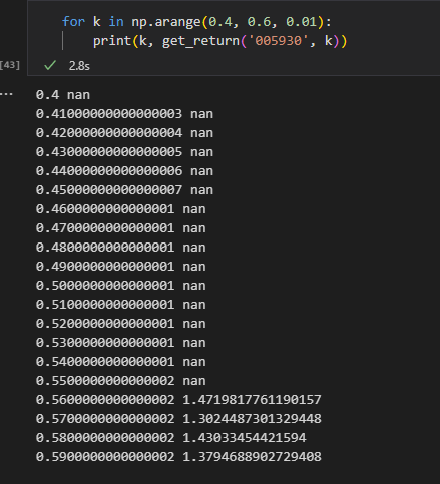Click the output value 1.4719817761190157
Image resolution: width=440 pixels, height=484 pixels.
[252, 400]
